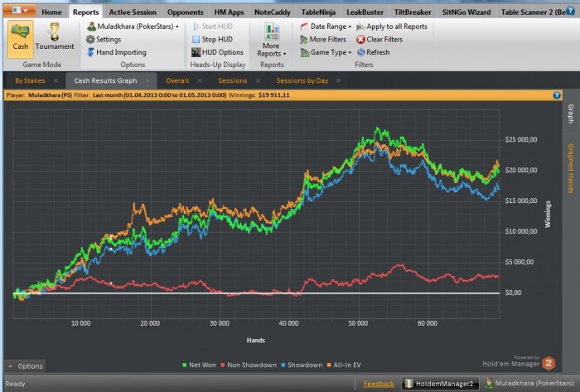Click Clear Filters
This screenshot has width=580, height=392.
point(379,39)
